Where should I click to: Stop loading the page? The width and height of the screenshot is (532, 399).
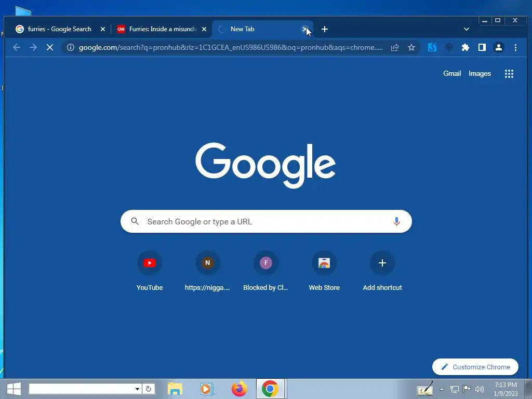(x=50, y=47)
